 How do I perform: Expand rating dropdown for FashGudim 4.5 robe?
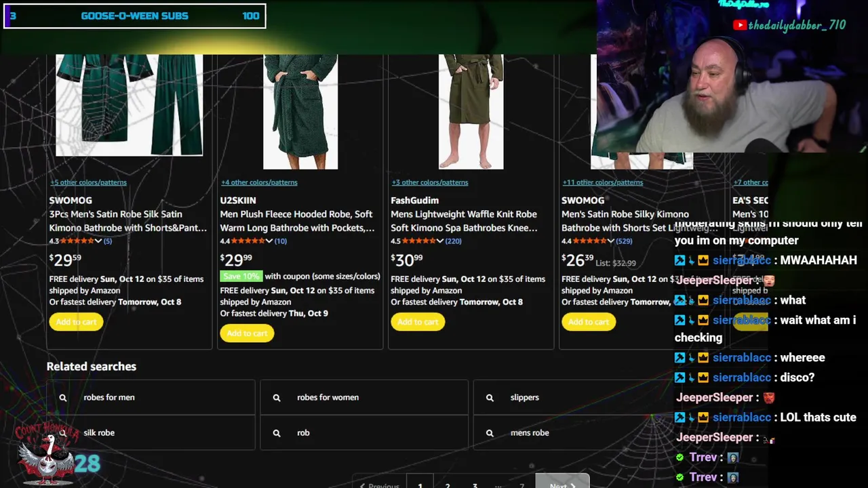(x=440, y=241)
